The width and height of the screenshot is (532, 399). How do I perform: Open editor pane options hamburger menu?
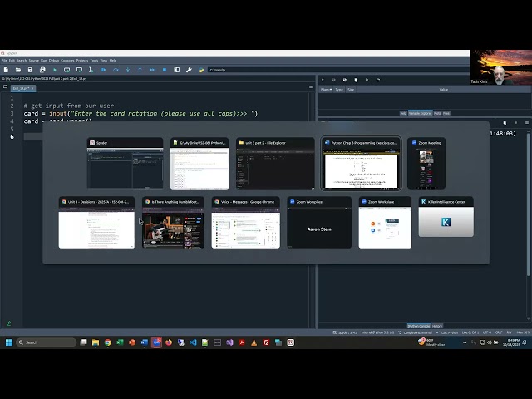pyautogui.click(x=311, y=86)
